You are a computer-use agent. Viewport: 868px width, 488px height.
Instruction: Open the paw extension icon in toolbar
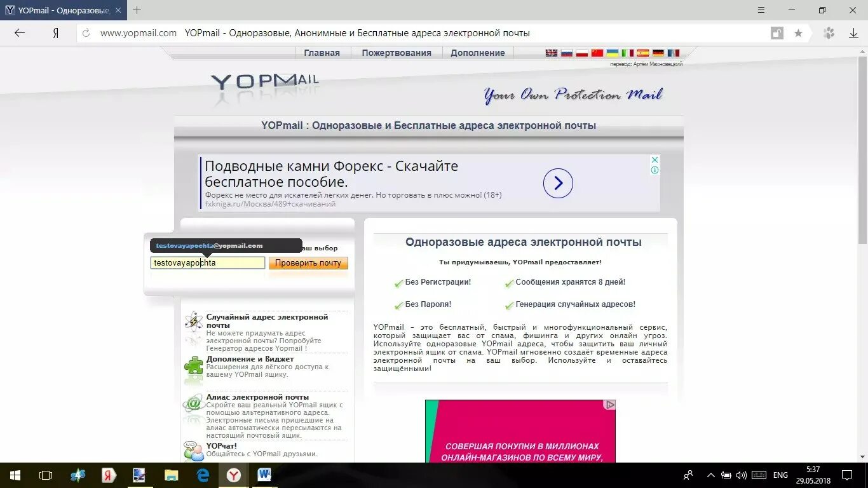coord(829,33)
